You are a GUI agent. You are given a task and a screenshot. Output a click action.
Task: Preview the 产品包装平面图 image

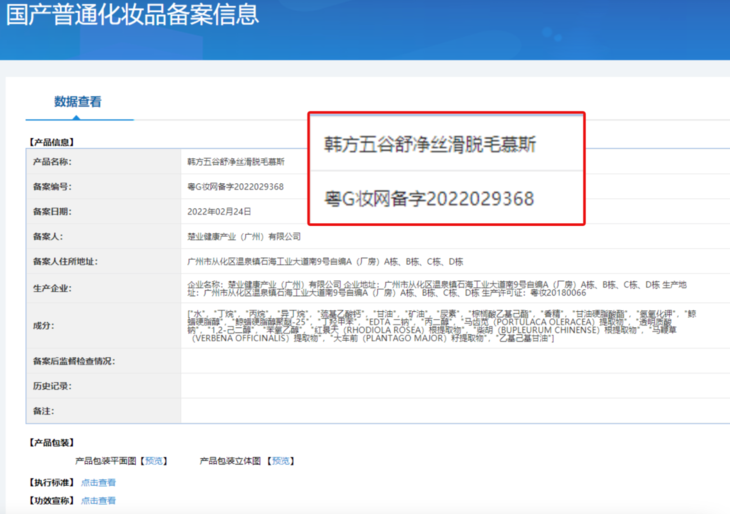154,461
